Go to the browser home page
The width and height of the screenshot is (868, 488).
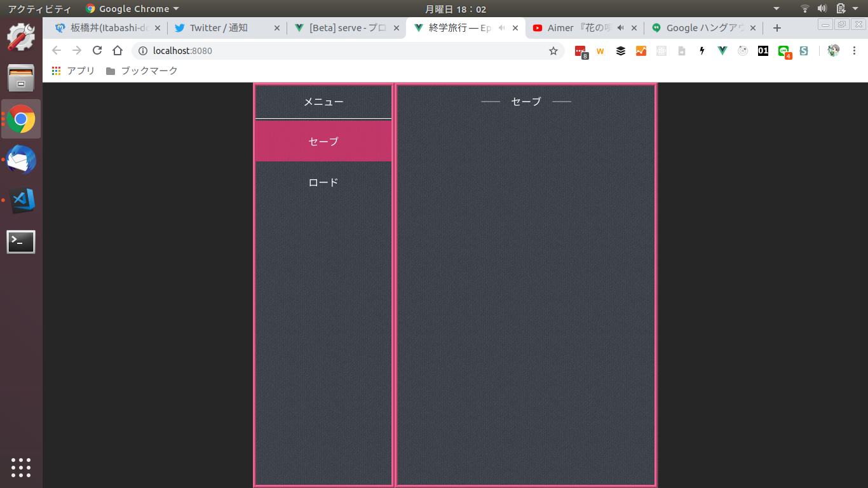(117, 51)
